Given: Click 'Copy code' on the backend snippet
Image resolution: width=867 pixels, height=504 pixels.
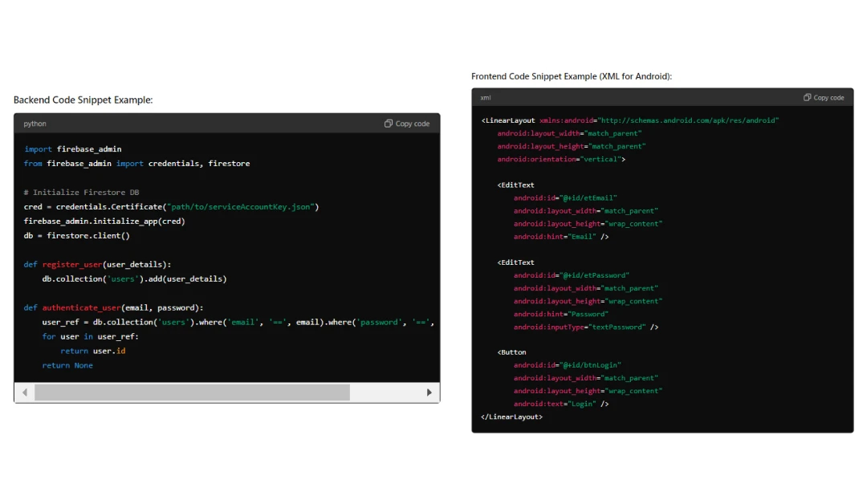Looking at the screenshot, I should point(411,124).
